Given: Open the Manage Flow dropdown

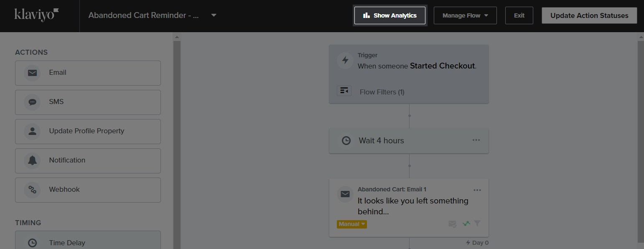Looking at the screenshot, I should click(465, 15).
